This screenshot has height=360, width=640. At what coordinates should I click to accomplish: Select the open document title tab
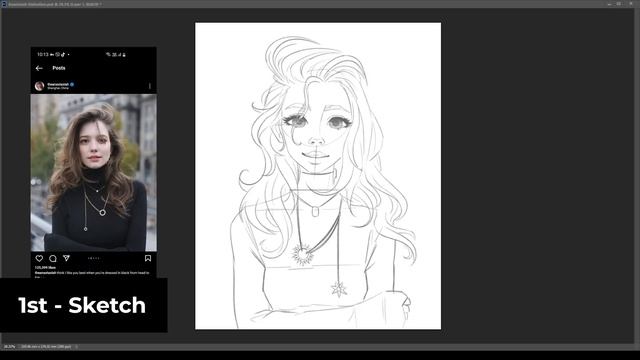pyautogui.click(x=55, y=4)
